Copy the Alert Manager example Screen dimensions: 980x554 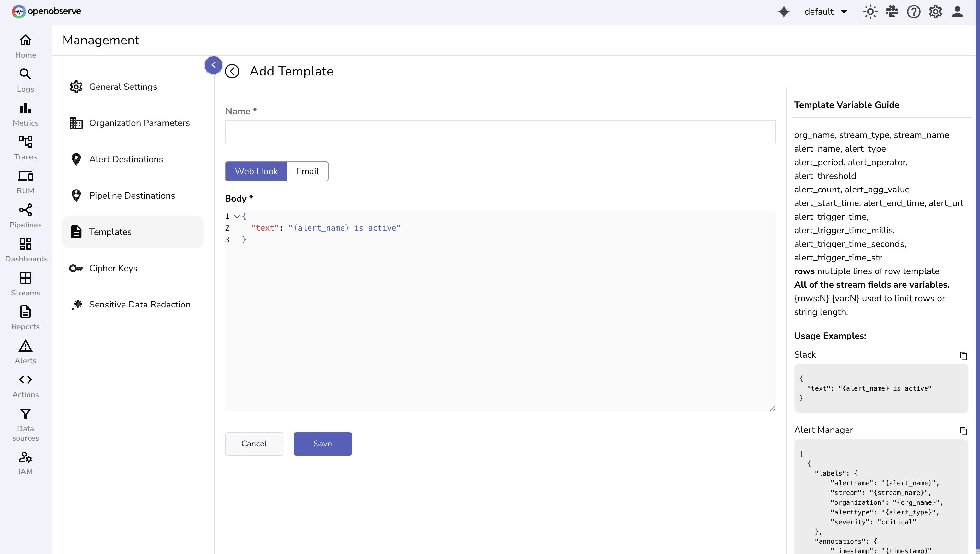click(x=964, y=431)
